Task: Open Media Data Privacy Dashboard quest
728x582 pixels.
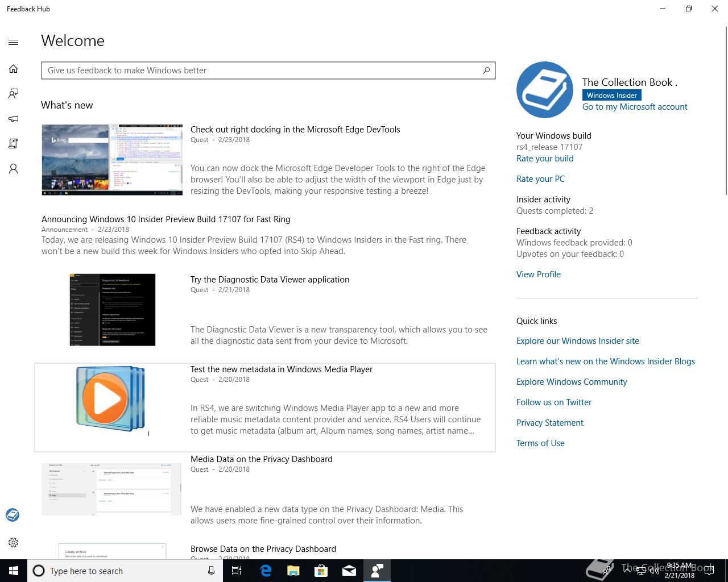Action: pyautogui.click(x=262, y=459)
